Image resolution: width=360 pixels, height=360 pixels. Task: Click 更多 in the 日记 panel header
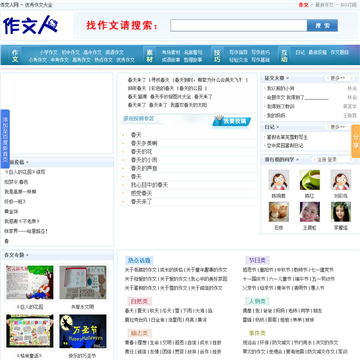(339, 127)
